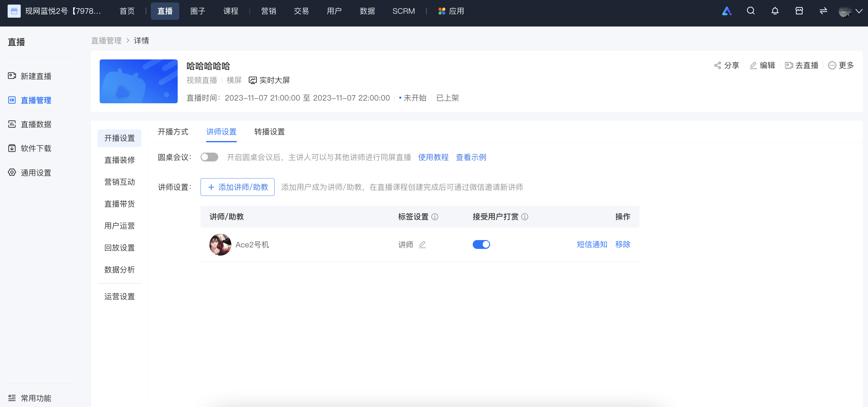Click the pencil icon next to 讲师 tag
This screenshot has width=868, height=407.
(422, 245)
